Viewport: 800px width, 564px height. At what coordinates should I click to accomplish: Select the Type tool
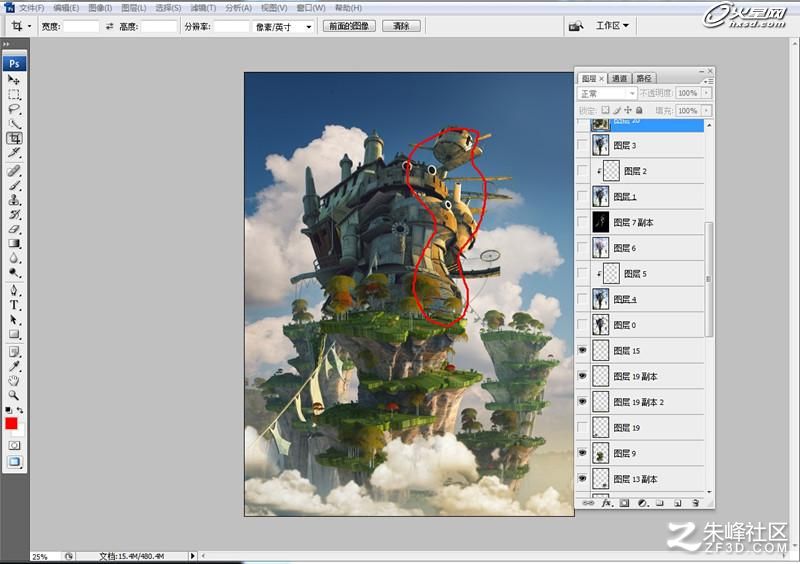pyautogui.click(x=14, y=305)
